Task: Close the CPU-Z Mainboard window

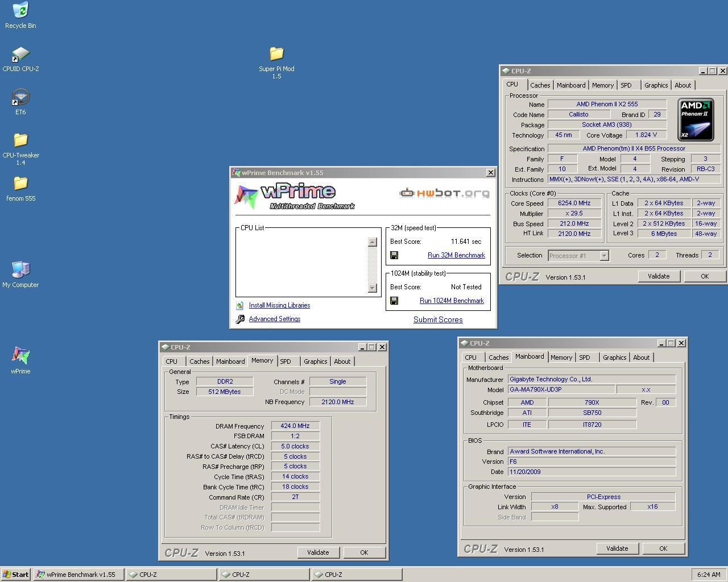Action: pos(681,343)
